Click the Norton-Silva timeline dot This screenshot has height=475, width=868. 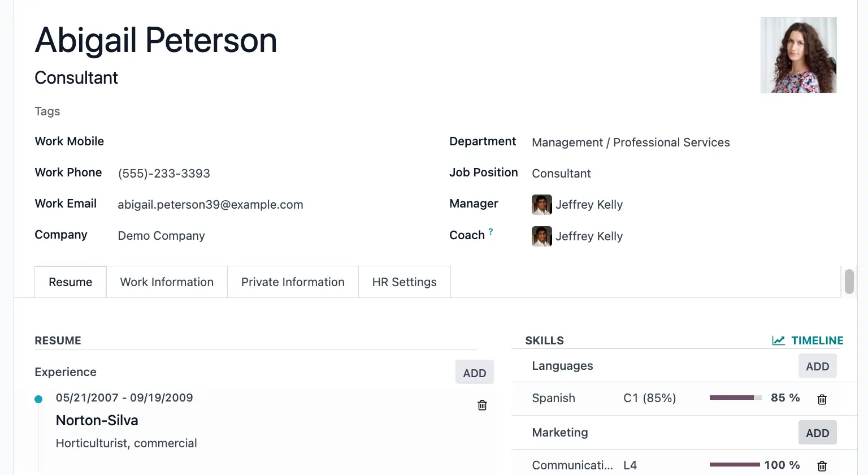point(38,399)
